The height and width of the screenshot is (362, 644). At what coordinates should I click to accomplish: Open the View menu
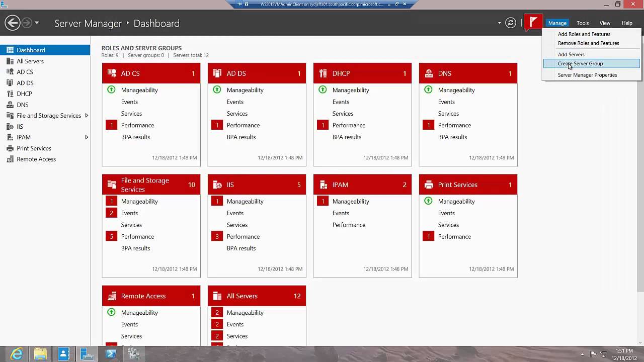click(605, 23)
